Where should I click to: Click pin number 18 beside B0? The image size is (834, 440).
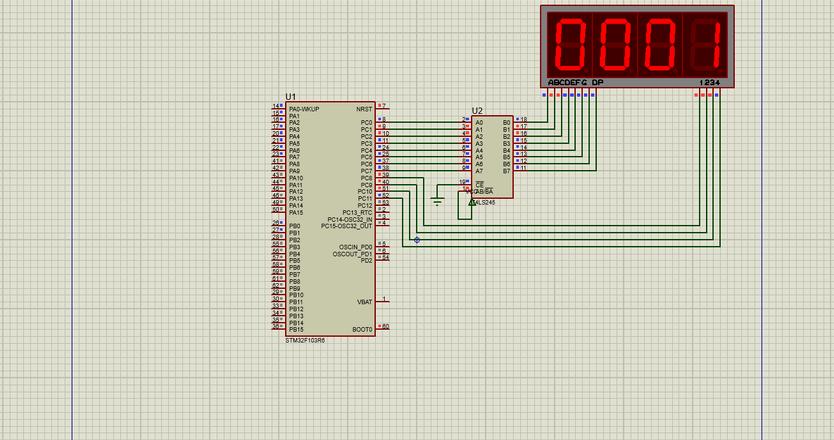click(524, 120)
